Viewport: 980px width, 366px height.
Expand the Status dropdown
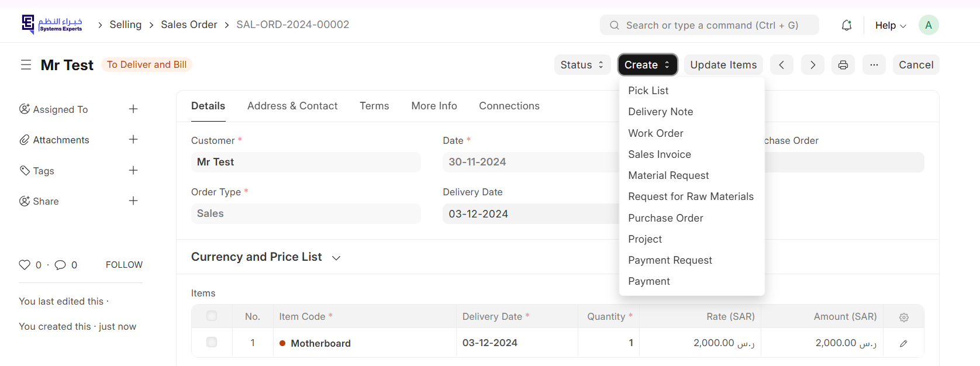582,65
